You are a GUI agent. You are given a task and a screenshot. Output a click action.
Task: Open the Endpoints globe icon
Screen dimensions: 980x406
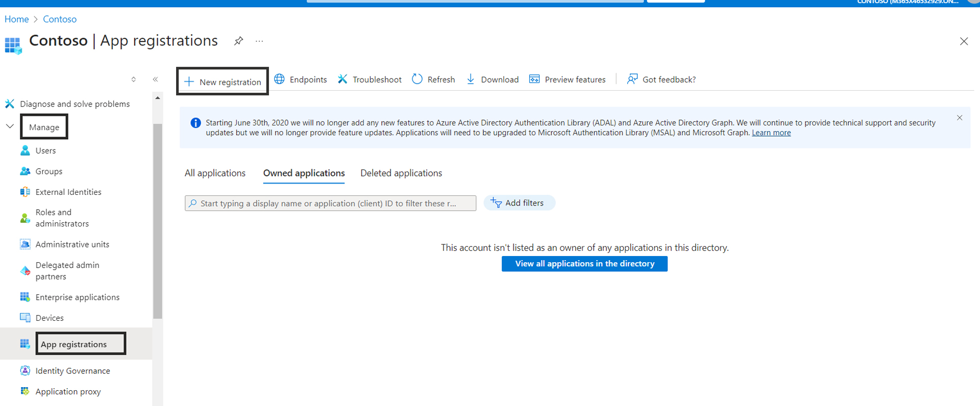tap(279, 79)
